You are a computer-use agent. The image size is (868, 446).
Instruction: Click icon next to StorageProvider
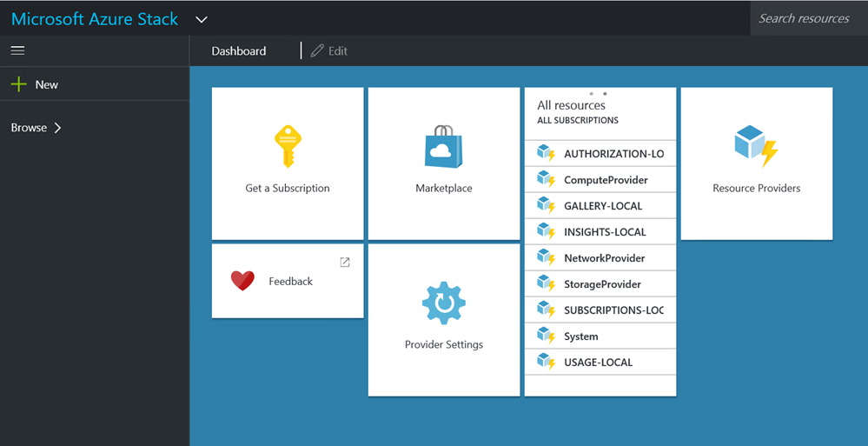pos(547,283)
